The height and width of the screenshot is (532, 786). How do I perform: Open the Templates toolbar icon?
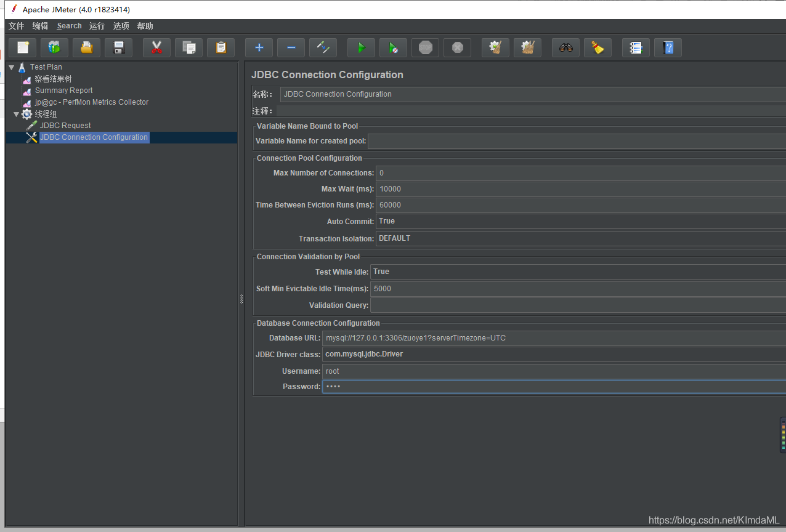pyautogui.click(x=55, y=47)
